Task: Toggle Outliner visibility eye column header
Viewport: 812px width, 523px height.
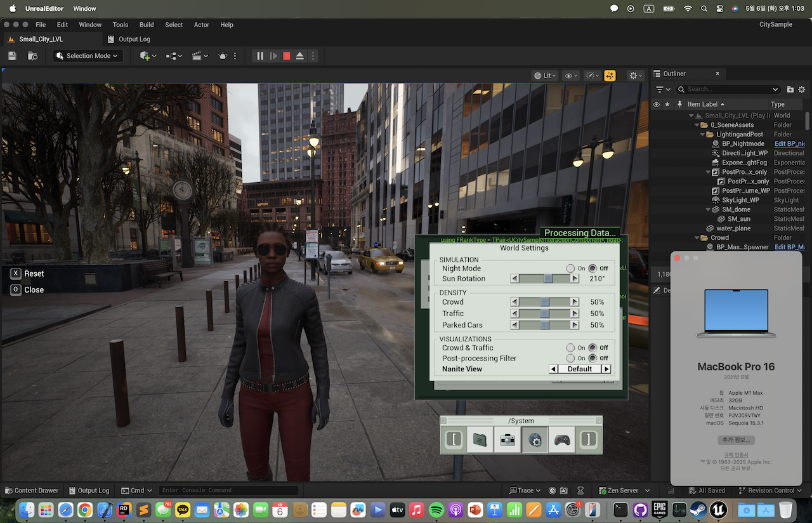Action: point(657,104)
